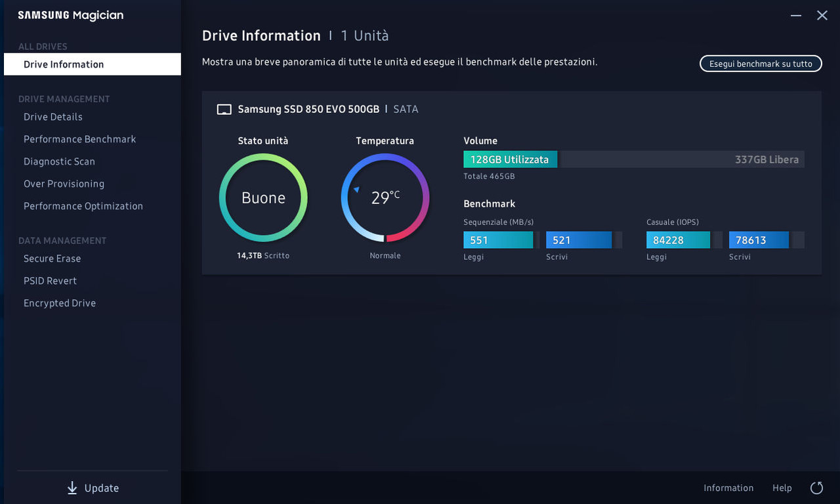
Task: Open Performance Optimization page
Action: pos(83,206)
